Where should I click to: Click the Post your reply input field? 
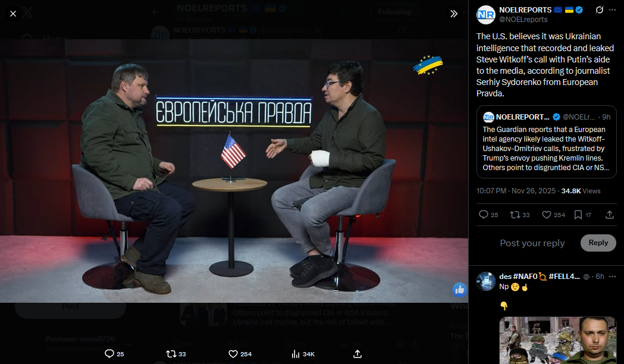[x=532, y=243]
